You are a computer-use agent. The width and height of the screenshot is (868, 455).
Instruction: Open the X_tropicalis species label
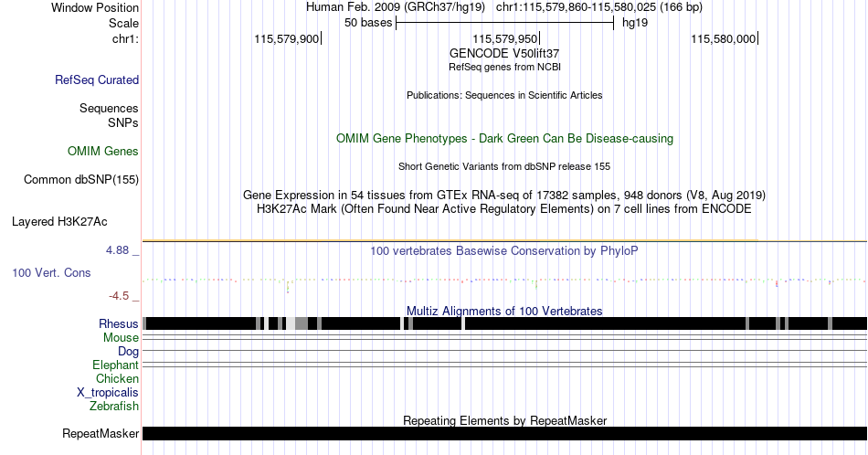(x=108, y=393)
